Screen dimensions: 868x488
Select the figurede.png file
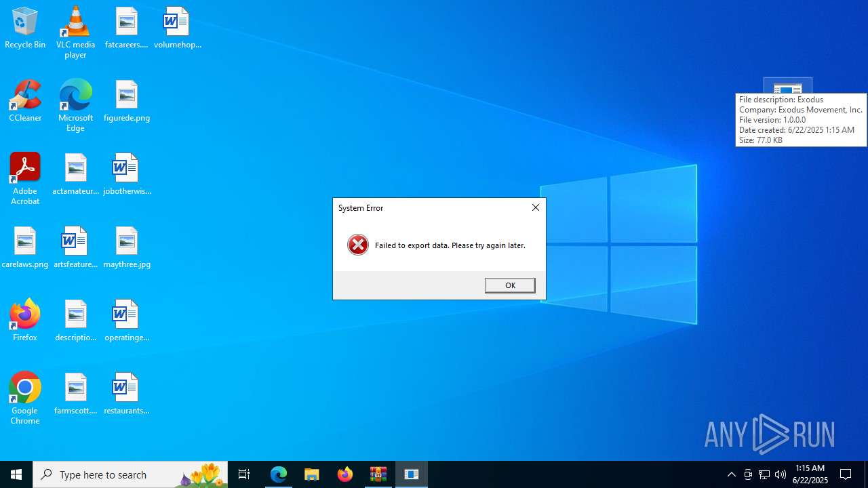(127, 102)
